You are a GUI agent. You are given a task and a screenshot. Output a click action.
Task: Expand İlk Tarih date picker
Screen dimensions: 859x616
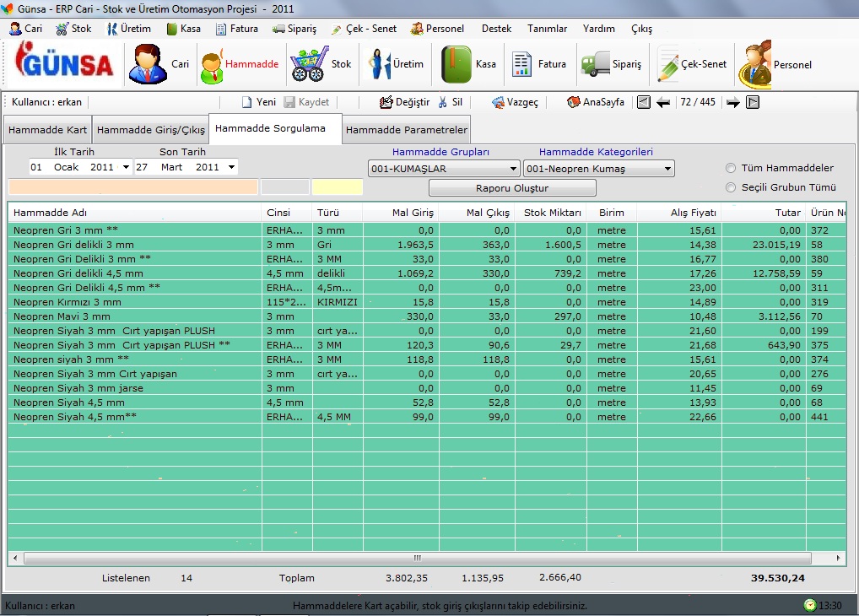coord(126,167)
